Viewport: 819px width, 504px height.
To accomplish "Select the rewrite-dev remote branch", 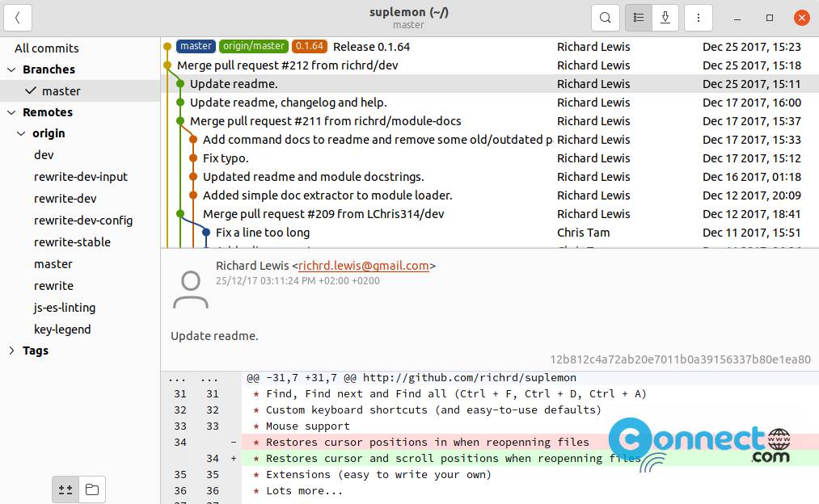I will tap(80, 199).
